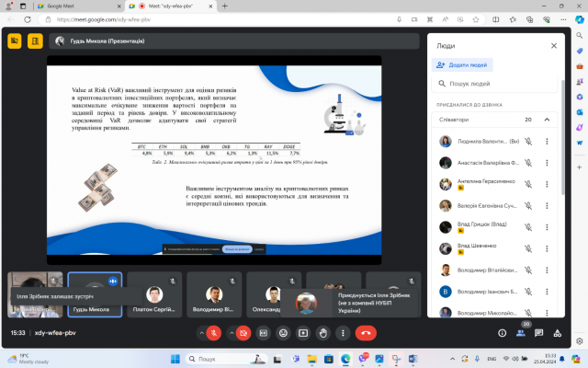Reload the page with refresh button
Viewport: 588px width, 368px height.
(28, 19)
